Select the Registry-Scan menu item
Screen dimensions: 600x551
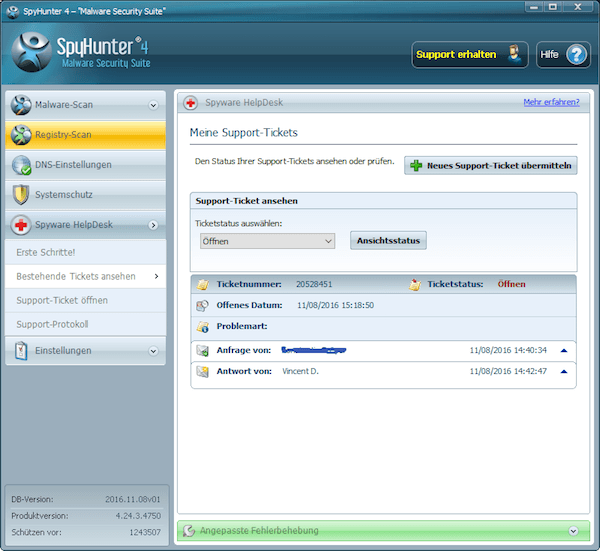86,135
